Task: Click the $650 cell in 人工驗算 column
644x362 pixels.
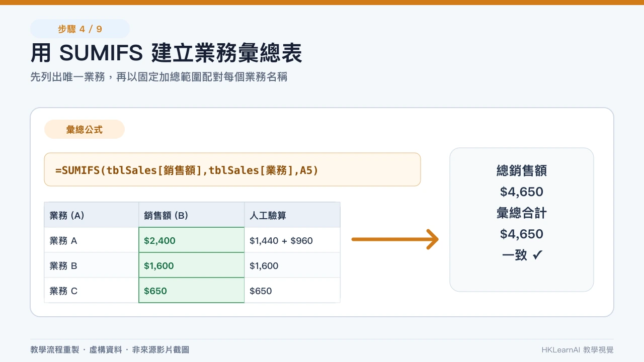Action: click(x=292, y=291)
